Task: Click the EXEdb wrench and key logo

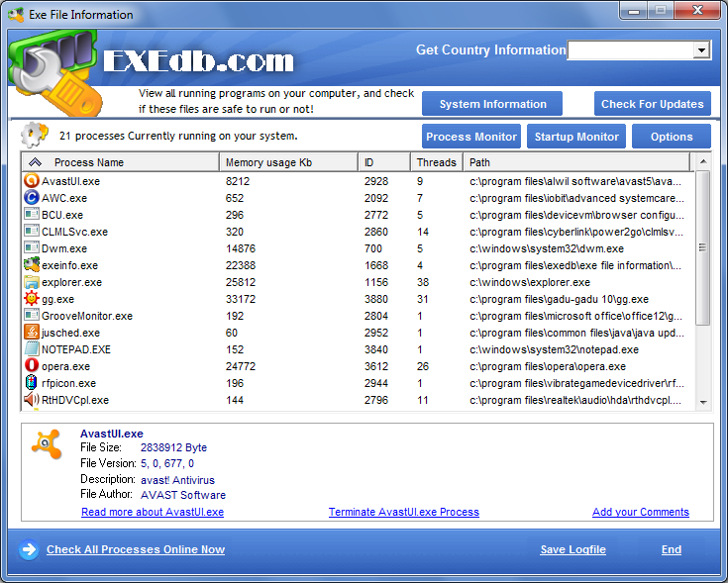Action: point(53,73)
